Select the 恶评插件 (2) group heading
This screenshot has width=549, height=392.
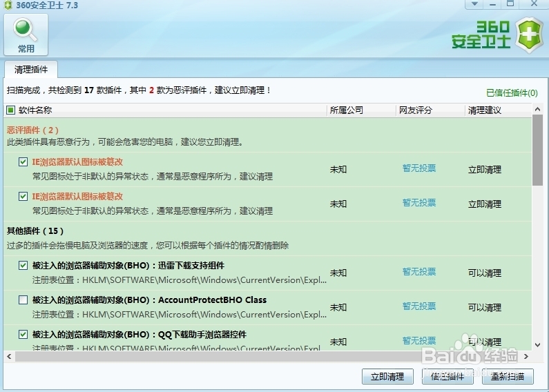point(32,130)
